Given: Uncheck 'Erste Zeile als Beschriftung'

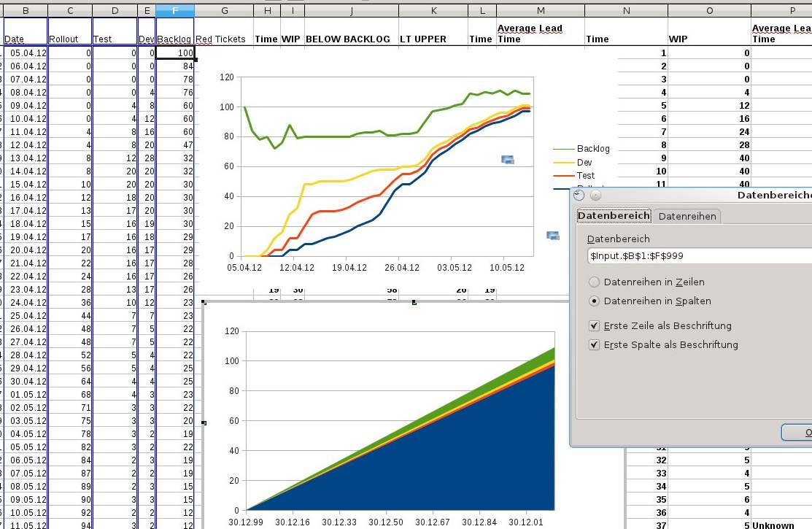Looking at the screenshot, I should tap(595, 326).
